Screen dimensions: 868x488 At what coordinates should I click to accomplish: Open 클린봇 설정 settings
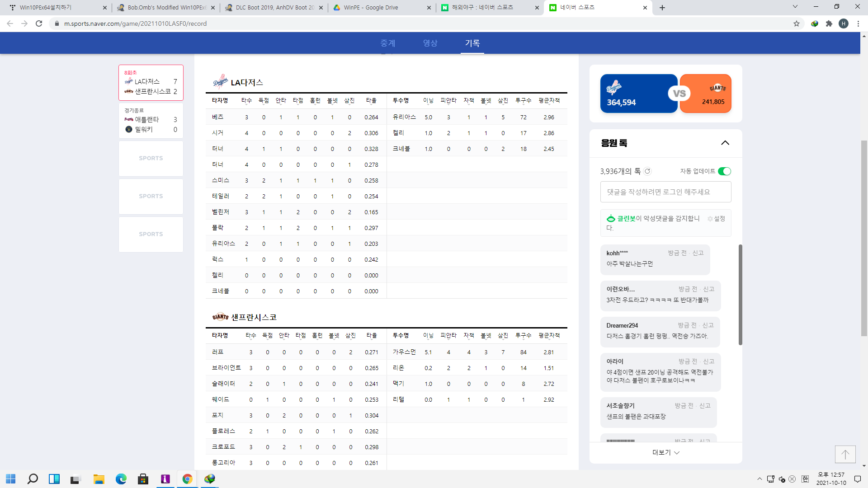(x=717, y=219)
